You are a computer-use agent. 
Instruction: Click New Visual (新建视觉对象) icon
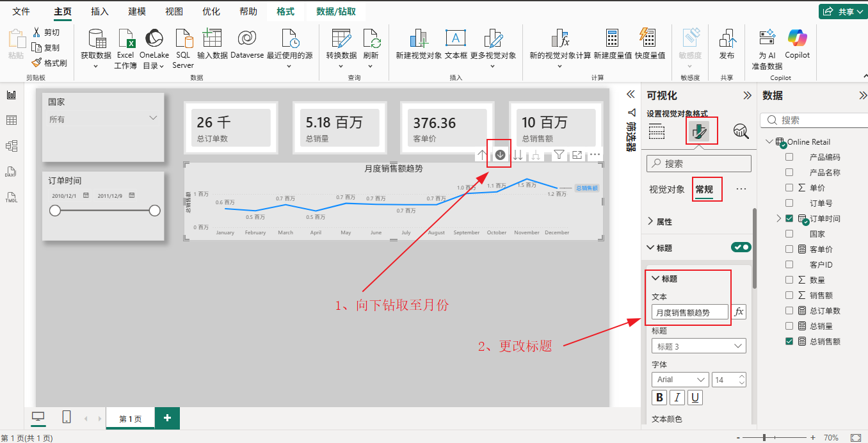click(419, 39)
